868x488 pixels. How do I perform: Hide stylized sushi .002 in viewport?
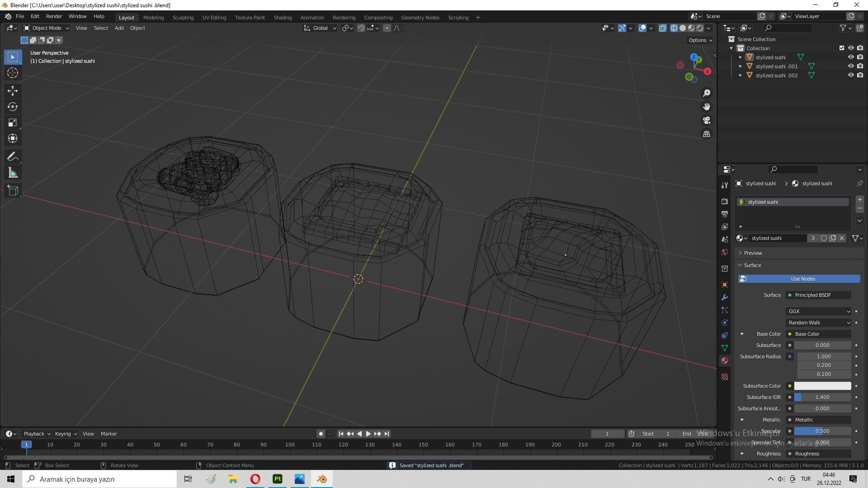pos(850,75)
